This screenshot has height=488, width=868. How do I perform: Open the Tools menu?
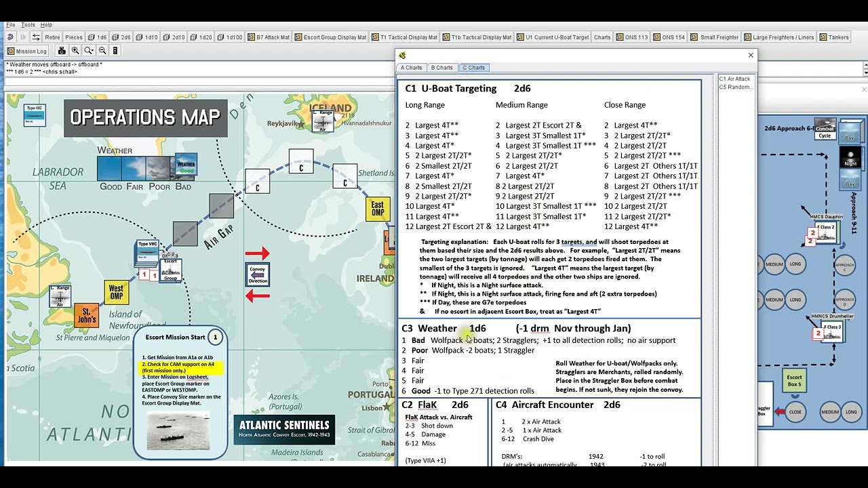[28, 24]
